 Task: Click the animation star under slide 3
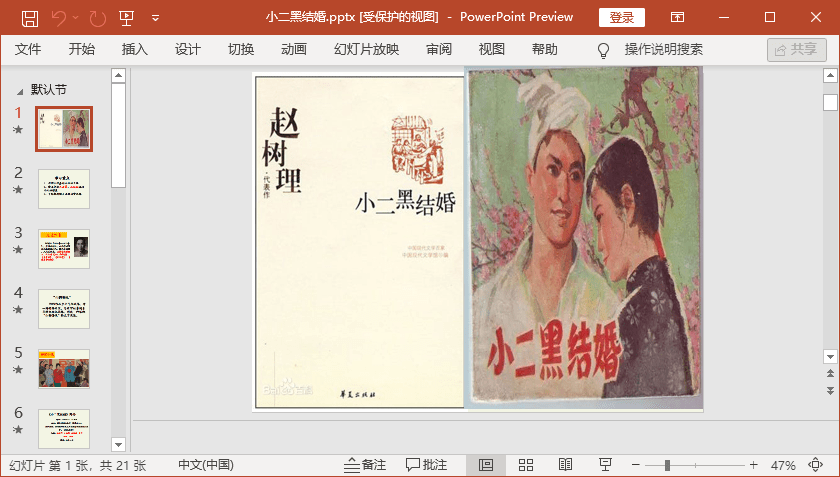click(x=18, y=249)
